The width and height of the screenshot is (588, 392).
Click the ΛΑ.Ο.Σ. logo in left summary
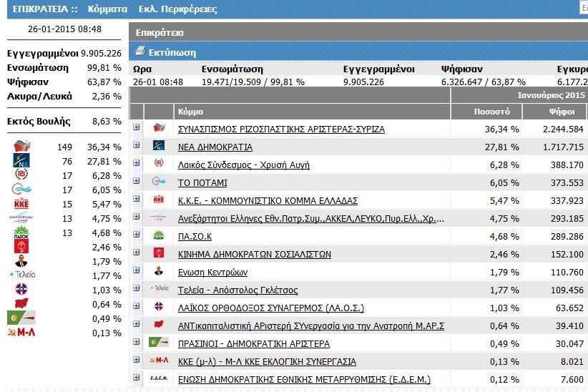21,289
